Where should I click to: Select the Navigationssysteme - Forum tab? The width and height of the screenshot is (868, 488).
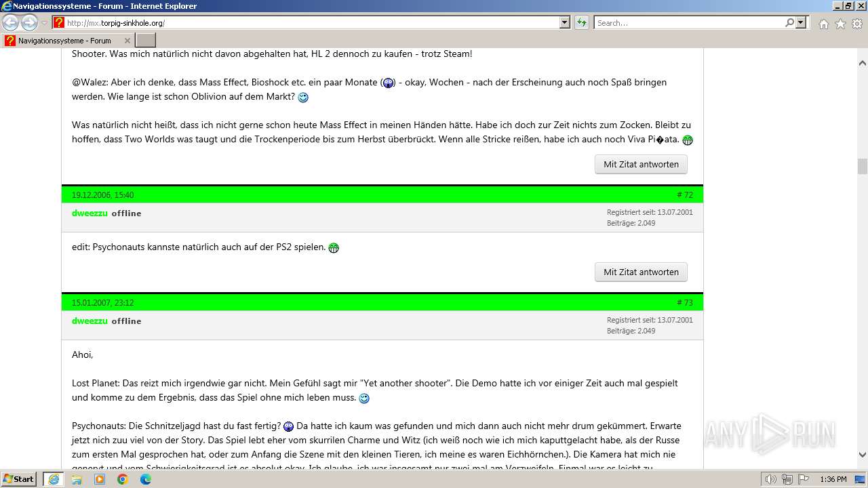coord(66,41)
